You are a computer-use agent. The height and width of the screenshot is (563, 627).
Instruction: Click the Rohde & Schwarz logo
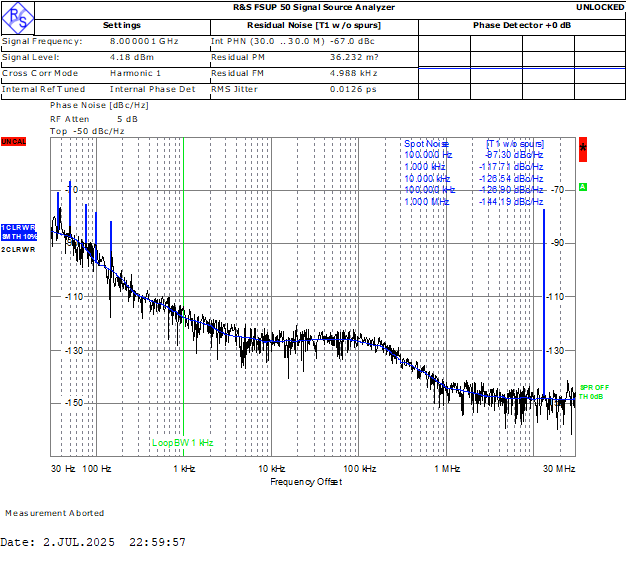tap(18, 16)
